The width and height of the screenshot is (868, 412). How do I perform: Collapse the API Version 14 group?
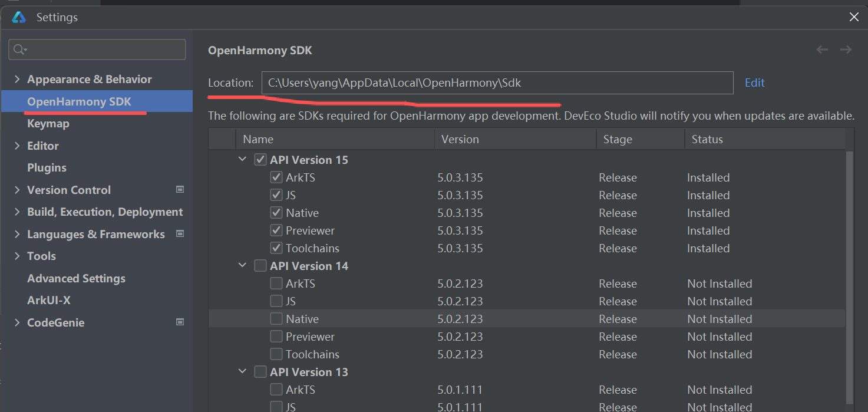coord(242,266)
